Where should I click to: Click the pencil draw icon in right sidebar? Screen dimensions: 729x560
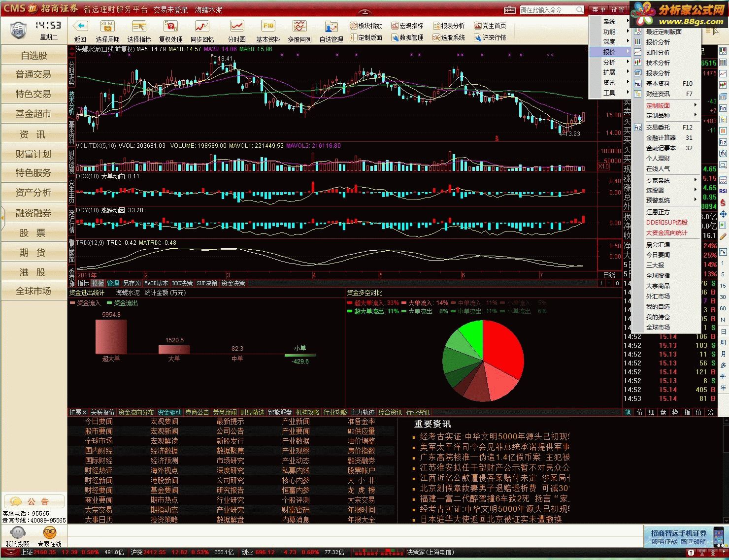[723, 236]
